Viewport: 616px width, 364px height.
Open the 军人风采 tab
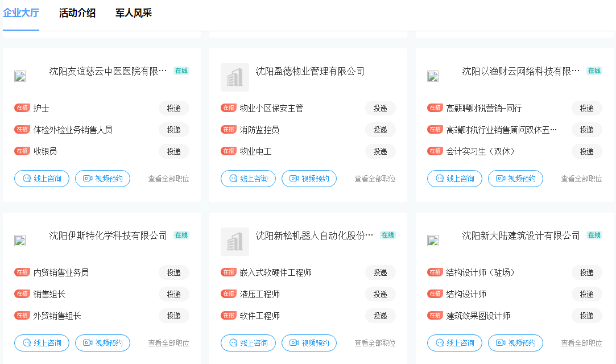pyautogui.click(x=134, y=13)
